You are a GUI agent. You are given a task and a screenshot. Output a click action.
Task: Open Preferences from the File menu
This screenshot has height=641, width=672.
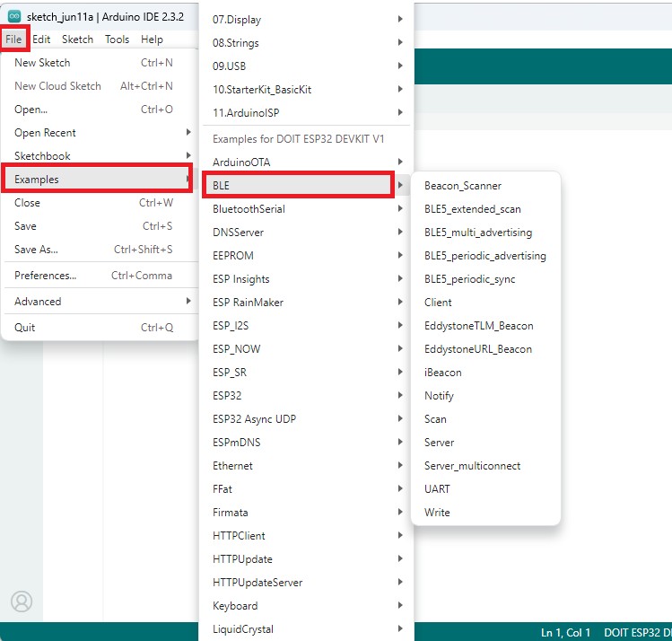click(45, 276)
